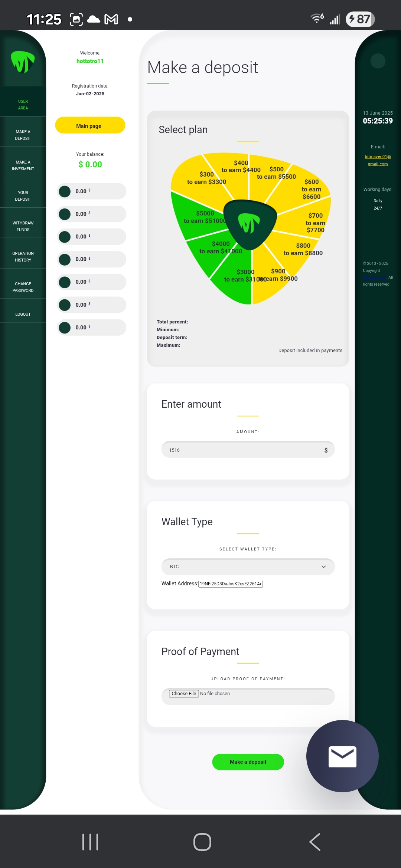Open recent apps via navigation bar icon
The image size is (401, 868).
(x=90, y=842)
